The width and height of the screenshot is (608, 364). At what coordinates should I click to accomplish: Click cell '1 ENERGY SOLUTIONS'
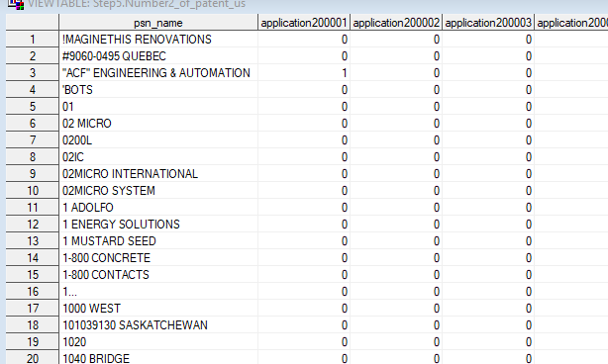tap(158, 225)
